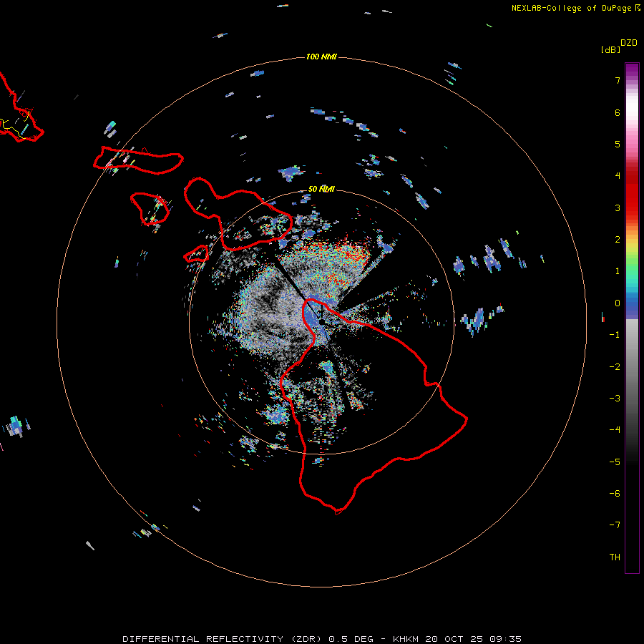Viewport: 644px width, 644px height.
Task: Click the -1 value on the ZDR scale
Action: [615, 335]
